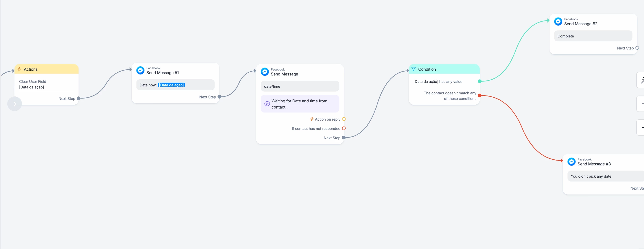Click the funnel icon on Condition node
This screenshot has height=249, width=644.
click(x=414, y=69)
